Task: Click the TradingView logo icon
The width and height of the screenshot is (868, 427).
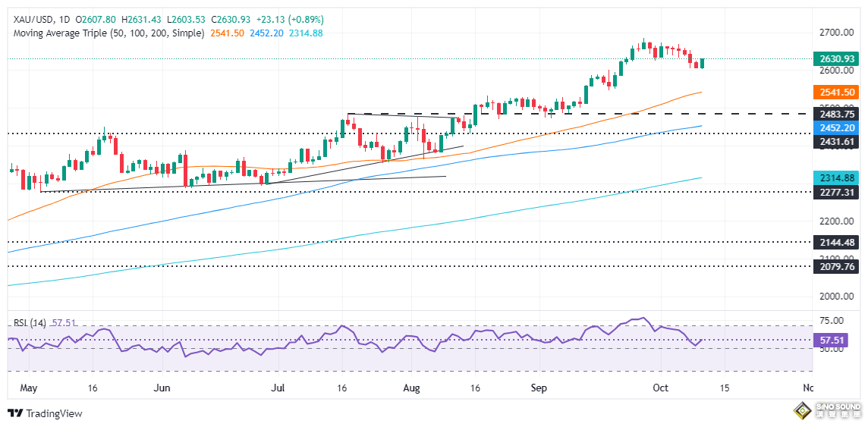Action: 15,413
